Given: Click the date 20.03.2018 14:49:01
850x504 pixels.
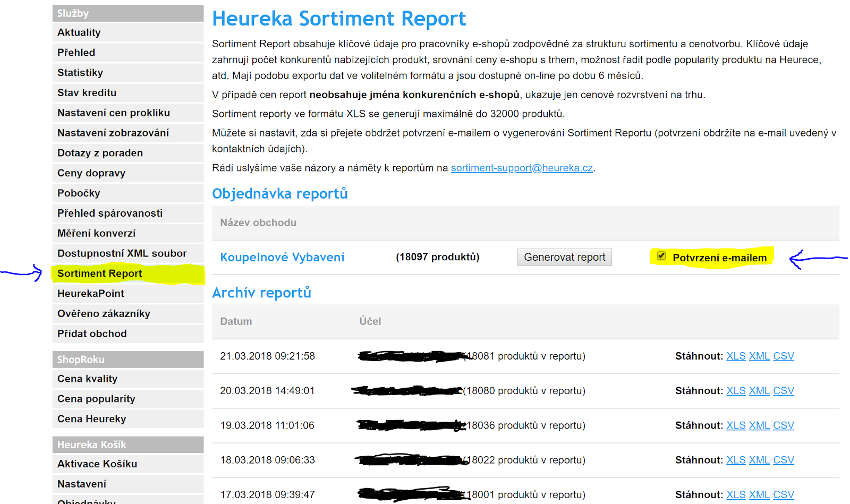Looking at the screenshot, I should point(267,390).
